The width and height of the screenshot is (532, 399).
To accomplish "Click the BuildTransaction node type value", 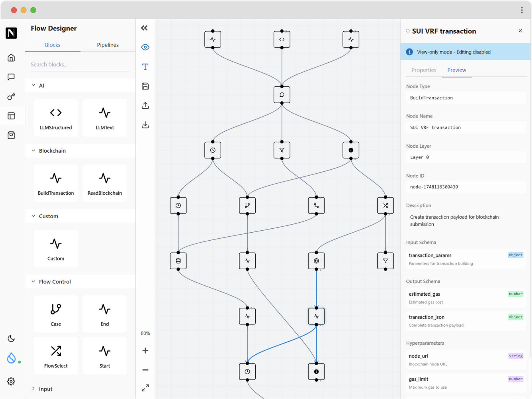I will click(x=466, y=98).
